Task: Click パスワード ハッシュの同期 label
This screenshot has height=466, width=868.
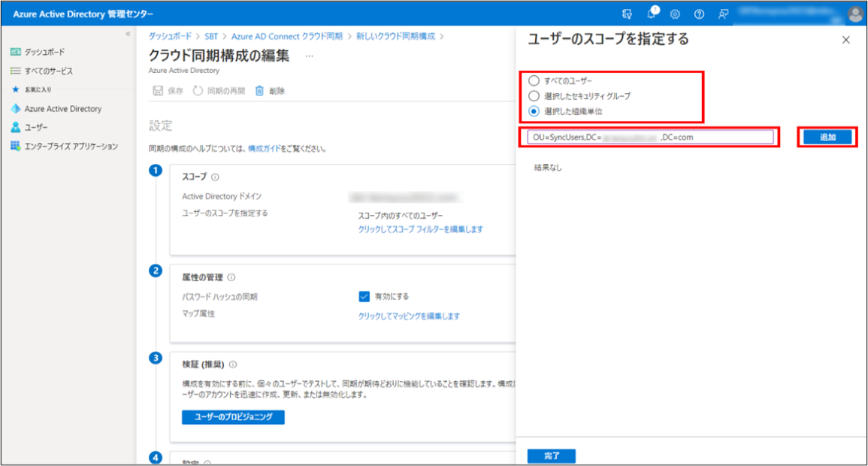Action: click(x=219, y=297)
